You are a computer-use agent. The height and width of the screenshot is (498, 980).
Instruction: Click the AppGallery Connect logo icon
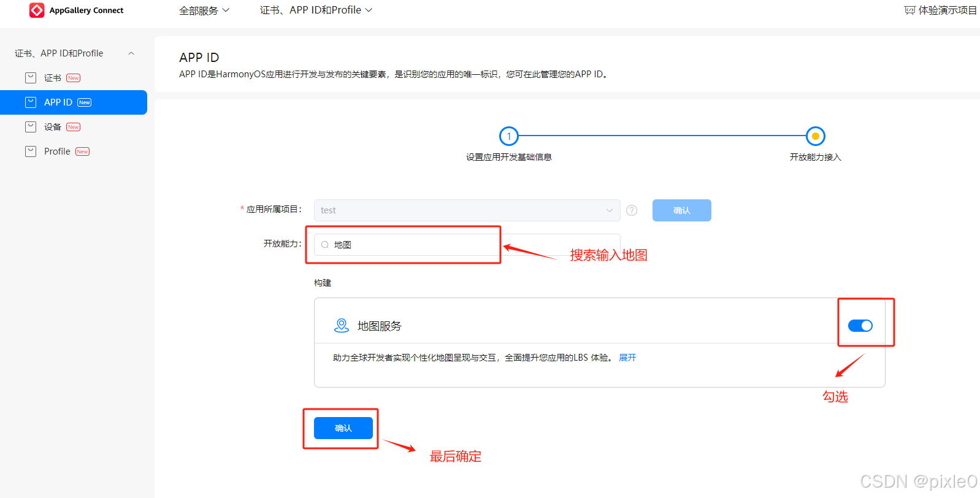pyautogui.click(x=37, y=10)
